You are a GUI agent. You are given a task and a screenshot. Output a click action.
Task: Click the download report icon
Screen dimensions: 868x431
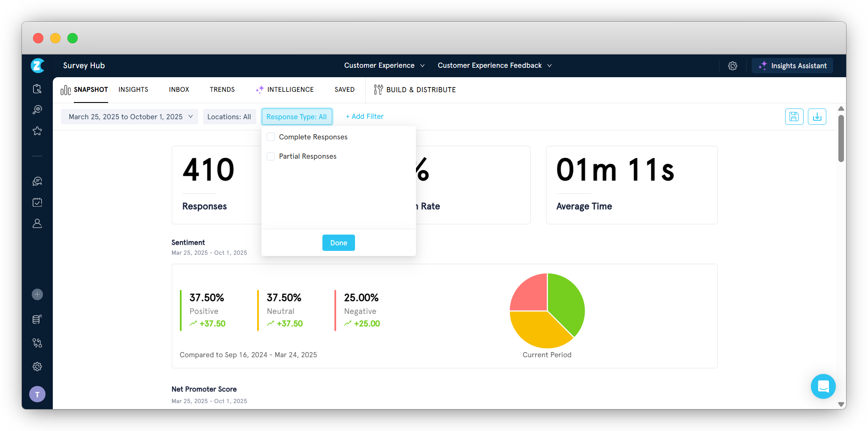(x=816, y=117)
